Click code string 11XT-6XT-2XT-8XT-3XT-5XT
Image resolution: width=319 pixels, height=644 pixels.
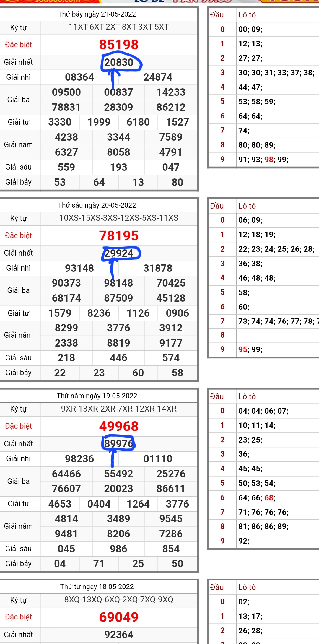click(x=119, y=27)
